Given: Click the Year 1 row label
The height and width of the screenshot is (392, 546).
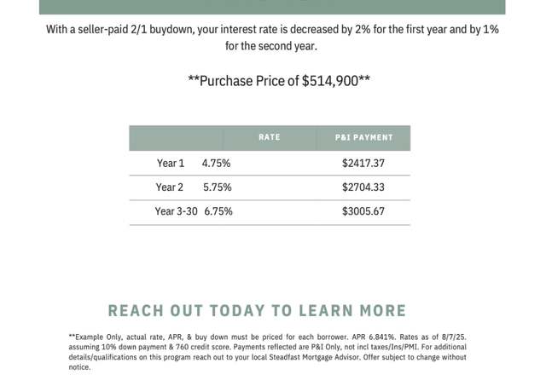Looking at the screenshot, I should click(171, 163).
